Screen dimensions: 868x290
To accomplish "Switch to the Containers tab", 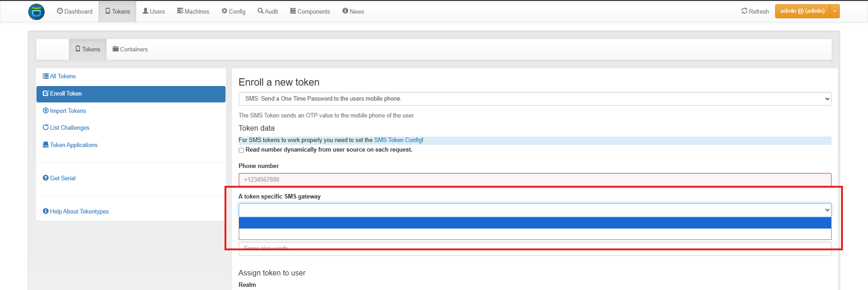I will (x=130, y=49).
